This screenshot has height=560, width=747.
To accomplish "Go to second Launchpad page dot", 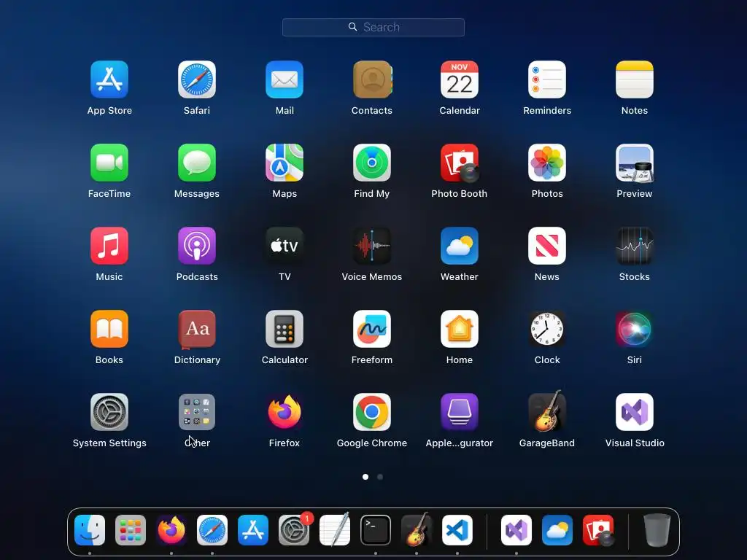I will pos(380,477).
